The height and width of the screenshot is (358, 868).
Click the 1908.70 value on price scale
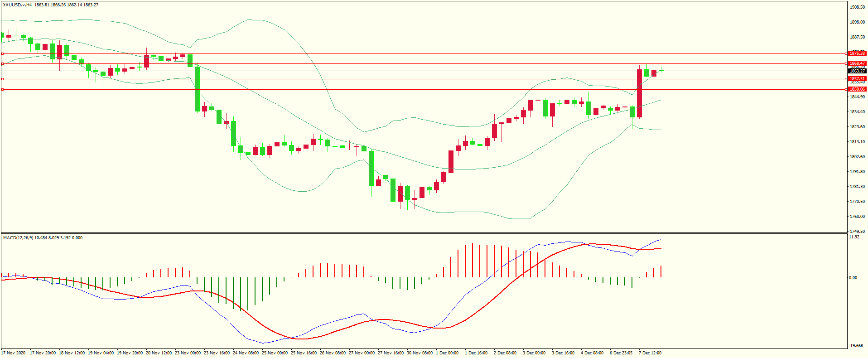click(x=857, y=7)
